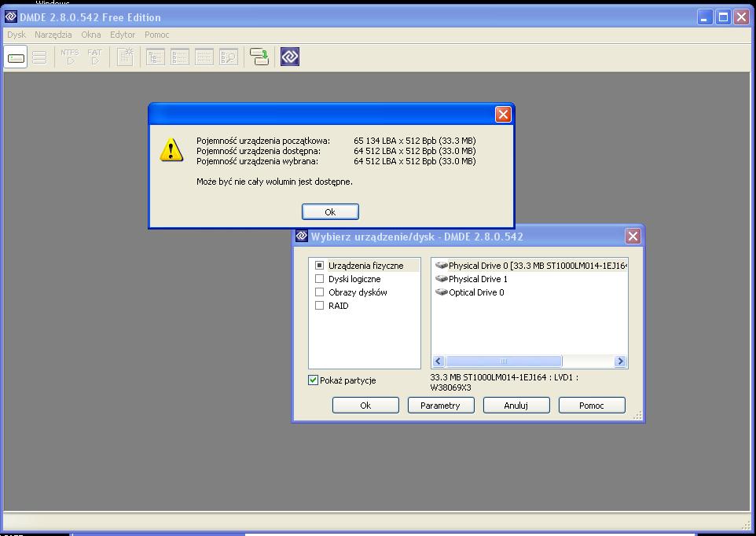This screenshot has height=536, width=756.
Task: Open the Narzędzia menu
Action: [x=53, y=35]
